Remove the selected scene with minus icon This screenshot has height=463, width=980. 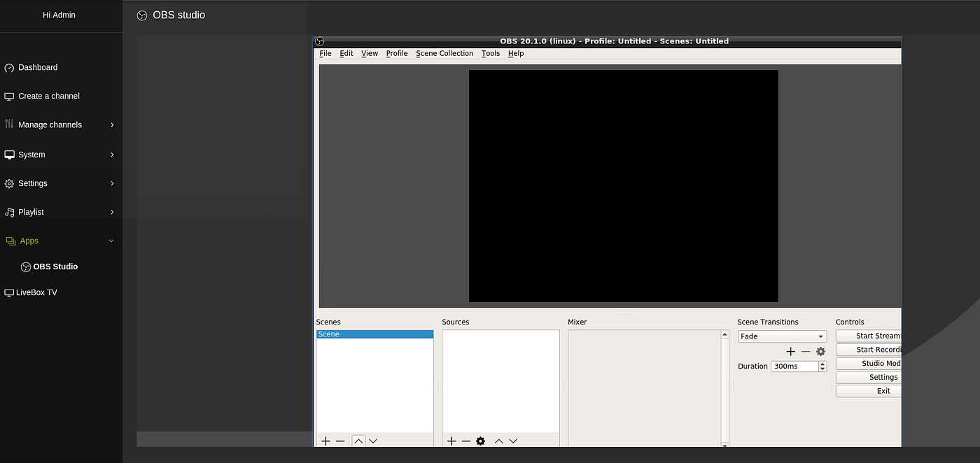[340, 441]
